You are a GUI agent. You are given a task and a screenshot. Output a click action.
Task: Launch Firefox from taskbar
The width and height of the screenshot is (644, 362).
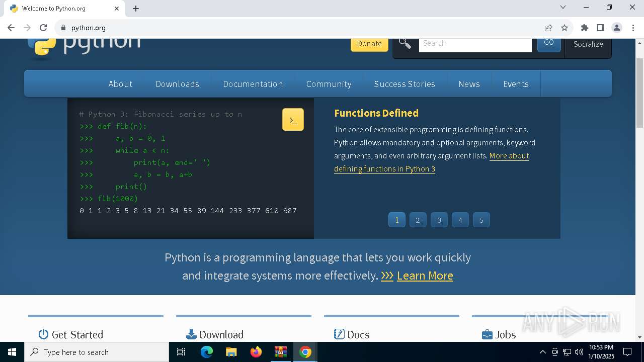[x=256, y=352]
